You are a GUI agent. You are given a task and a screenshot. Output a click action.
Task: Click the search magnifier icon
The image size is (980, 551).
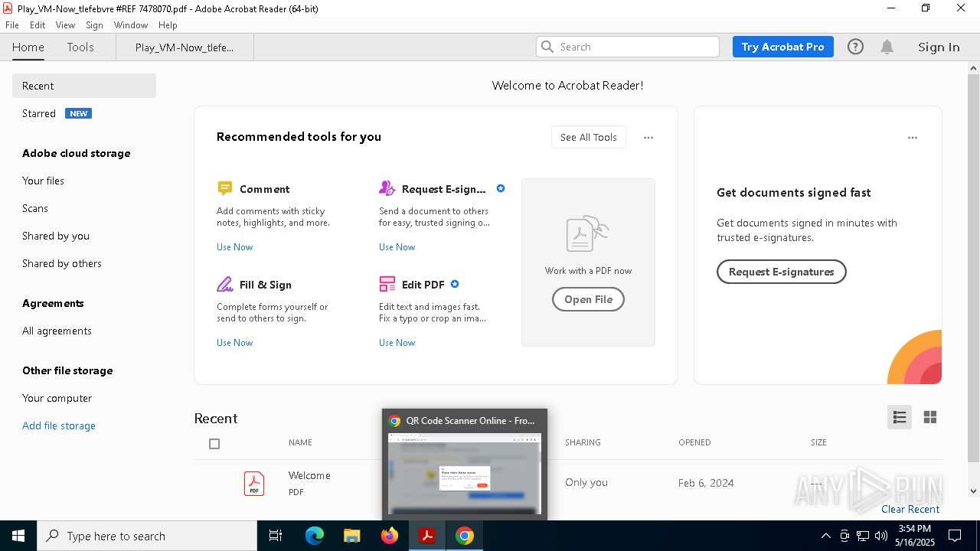(x=547, y=47)
